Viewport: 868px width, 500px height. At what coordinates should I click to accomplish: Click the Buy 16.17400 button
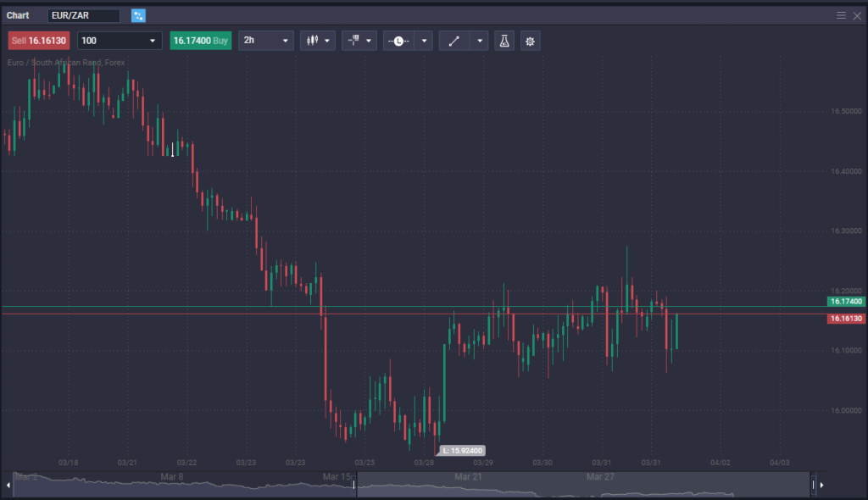200,40
